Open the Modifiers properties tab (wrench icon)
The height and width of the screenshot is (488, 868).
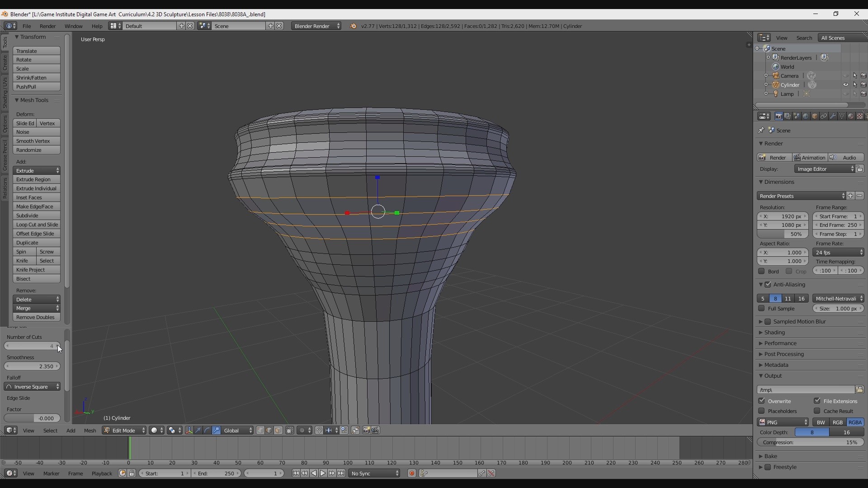pyautogui.click(x=833, y=116)
